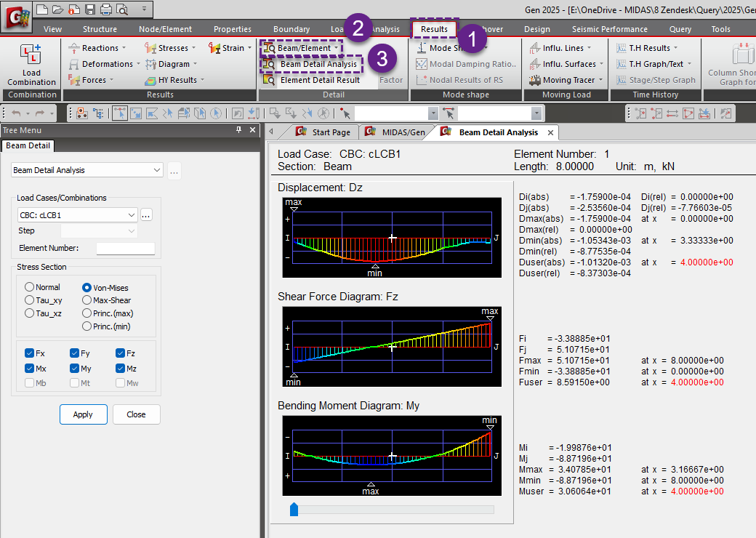The image size is (756, 538).
Task: Click the Undo arrow icon
Action: (x=17, y=113)
